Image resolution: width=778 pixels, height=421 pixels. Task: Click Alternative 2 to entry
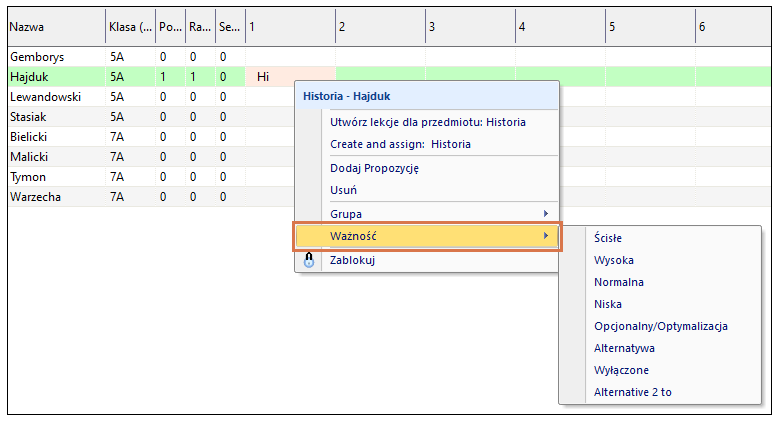632,392
